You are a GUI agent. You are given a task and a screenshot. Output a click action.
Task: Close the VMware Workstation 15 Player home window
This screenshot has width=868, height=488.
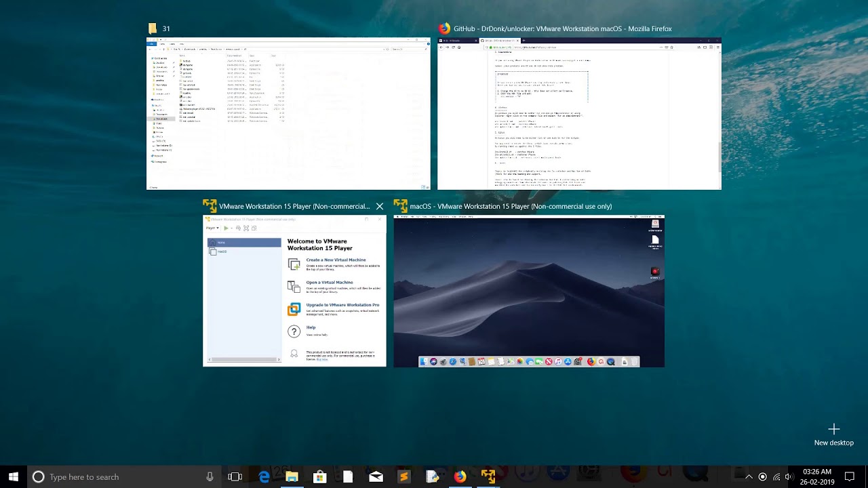(380, 206)
